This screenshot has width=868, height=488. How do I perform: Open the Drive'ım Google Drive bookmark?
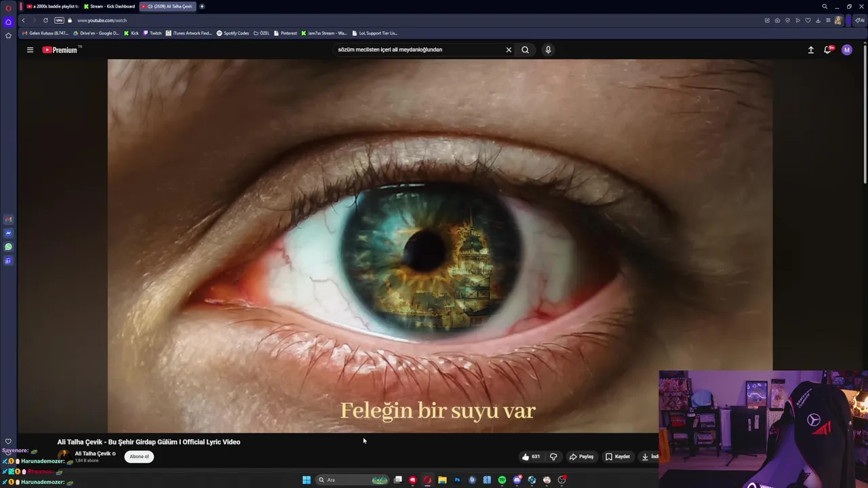pos(96,33)
